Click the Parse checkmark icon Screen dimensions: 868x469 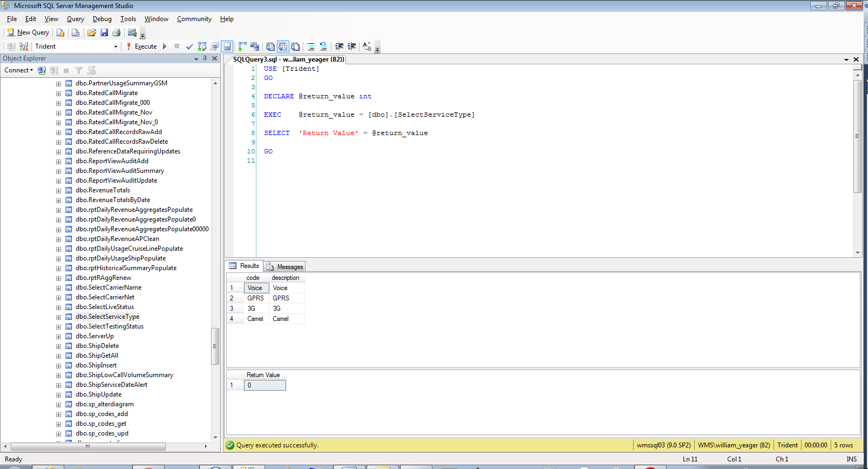pos(189,46)
